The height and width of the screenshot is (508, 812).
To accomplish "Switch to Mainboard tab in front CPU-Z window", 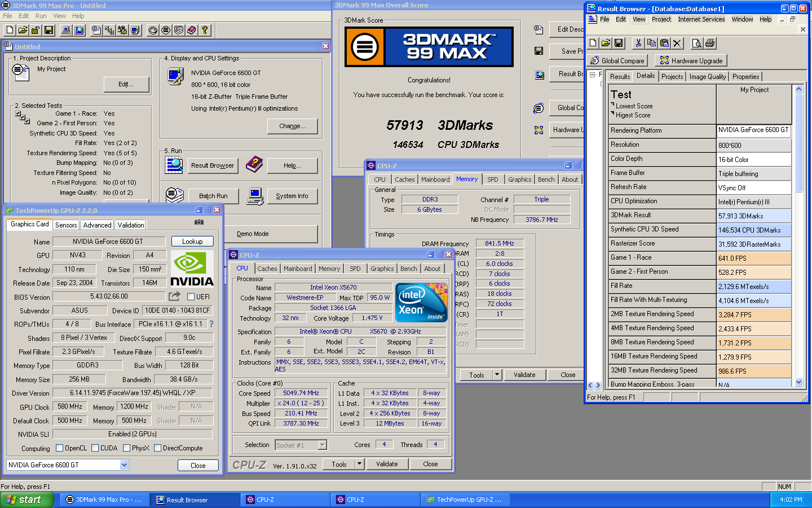I will click(298, 269).
